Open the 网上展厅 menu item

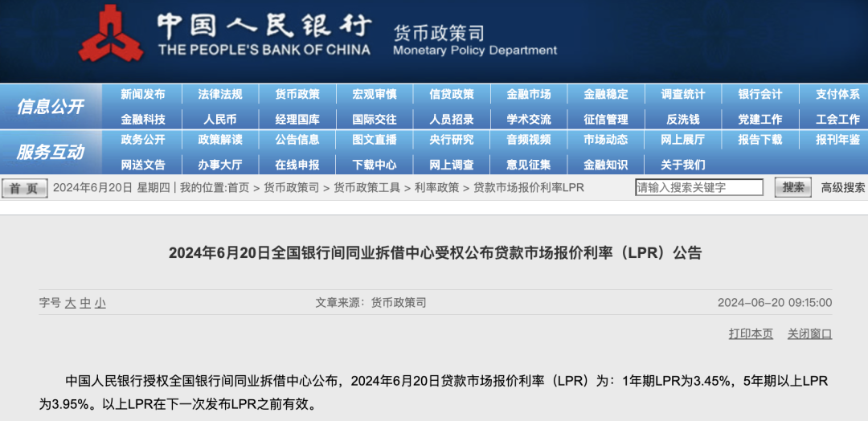[x=683, y=140]
